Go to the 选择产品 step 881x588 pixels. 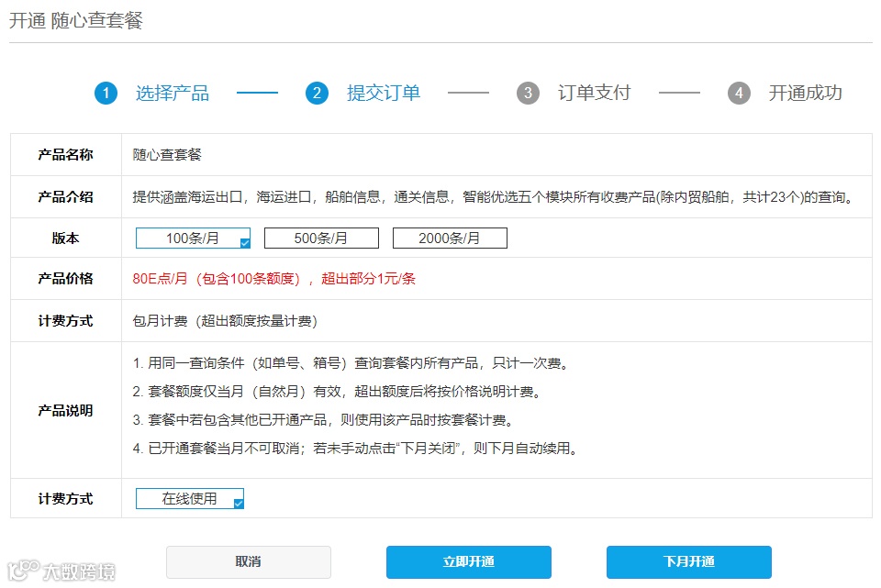(x=173, y=94)
